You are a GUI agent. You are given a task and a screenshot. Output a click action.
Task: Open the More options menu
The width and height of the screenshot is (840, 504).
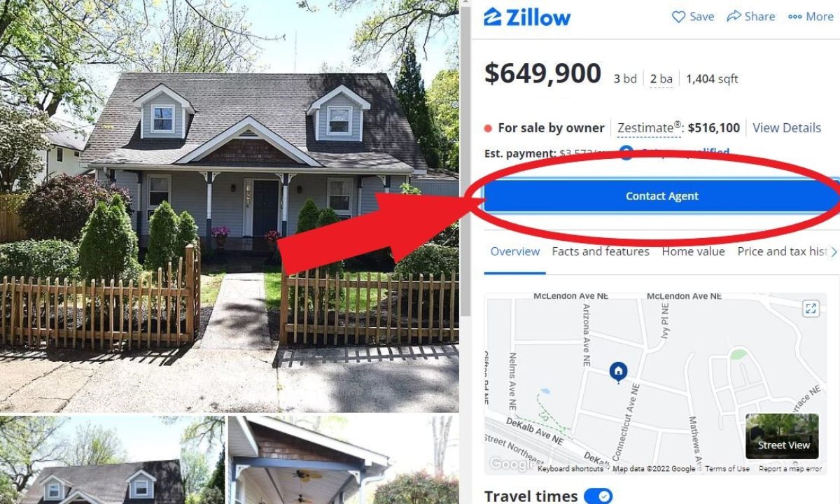(811, 17)
